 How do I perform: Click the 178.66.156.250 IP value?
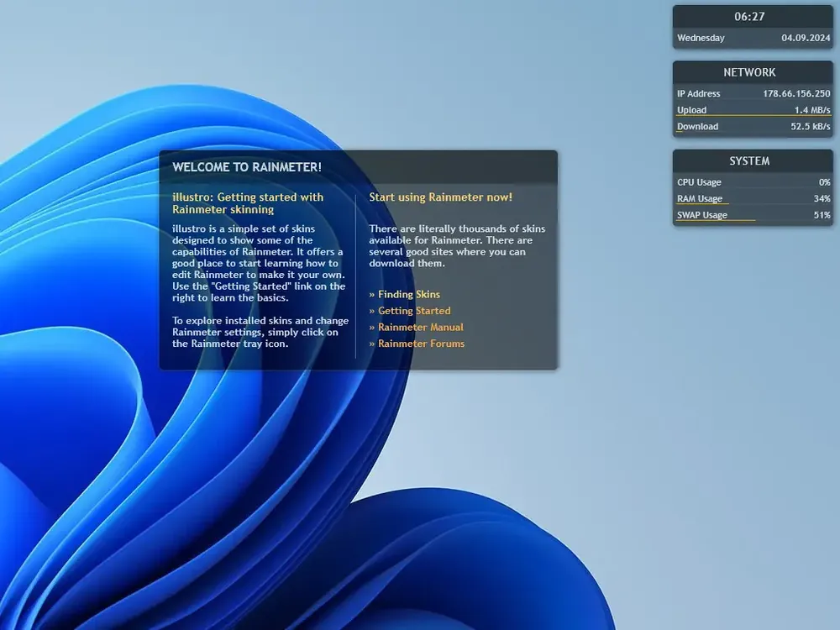tap(796, 93)
